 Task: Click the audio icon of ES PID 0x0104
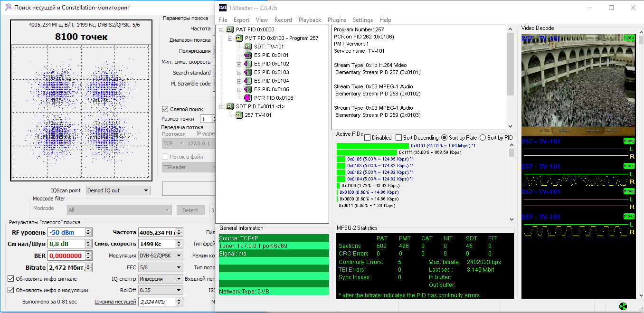tap(248, 81)
